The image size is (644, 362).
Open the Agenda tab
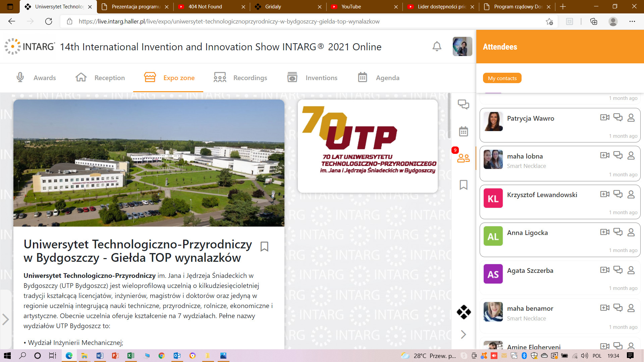[x=378, y=78]
